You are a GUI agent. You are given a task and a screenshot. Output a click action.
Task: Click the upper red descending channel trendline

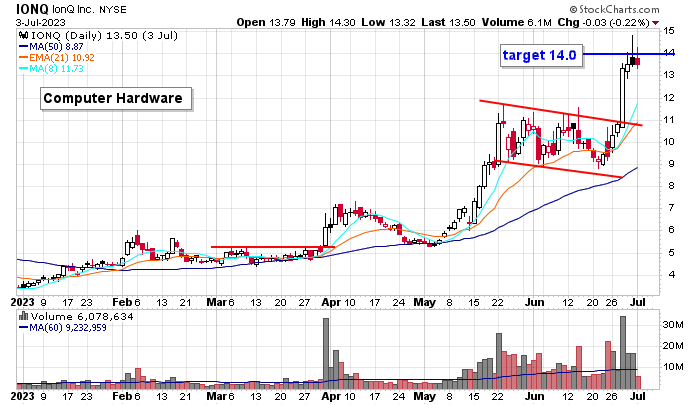pos(560,113)
